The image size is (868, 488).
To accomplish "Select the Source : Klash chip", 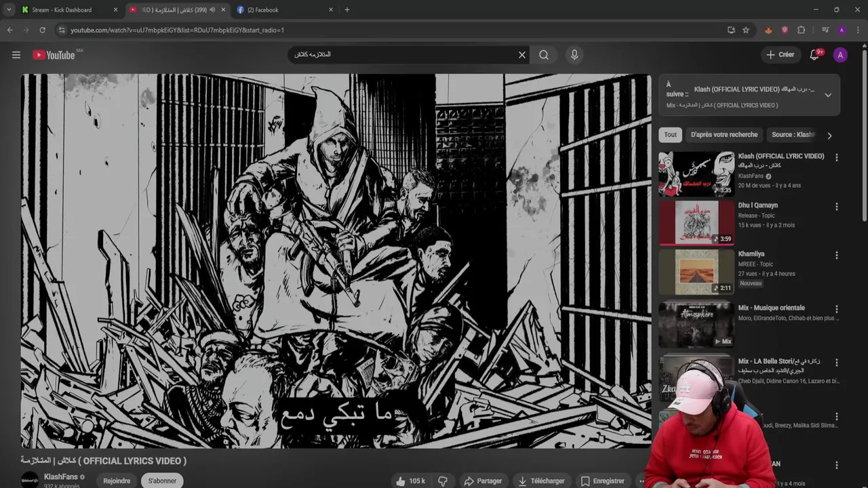I will pyautogui.click(x=793, y=134).
